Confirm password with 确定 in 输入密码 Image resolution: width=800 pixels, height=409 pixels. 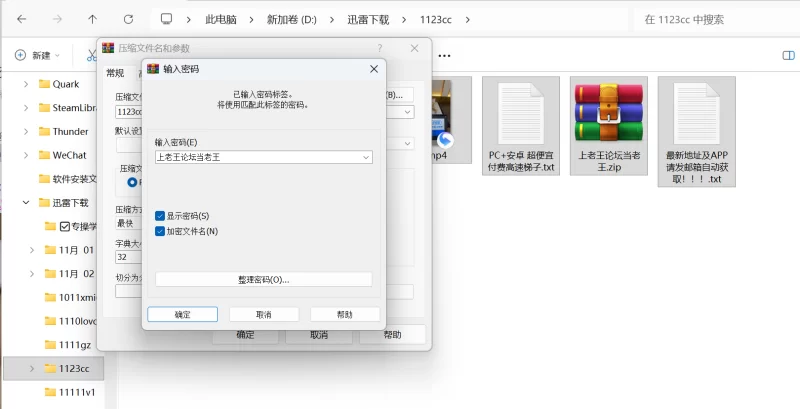[x=183, y=315]
